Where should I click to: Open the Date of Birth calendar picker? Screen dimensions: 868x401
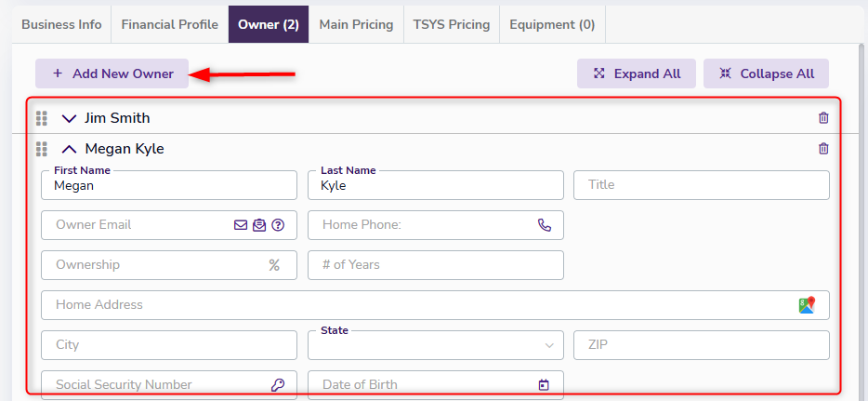pyautogui.click(x=544, y=385)
